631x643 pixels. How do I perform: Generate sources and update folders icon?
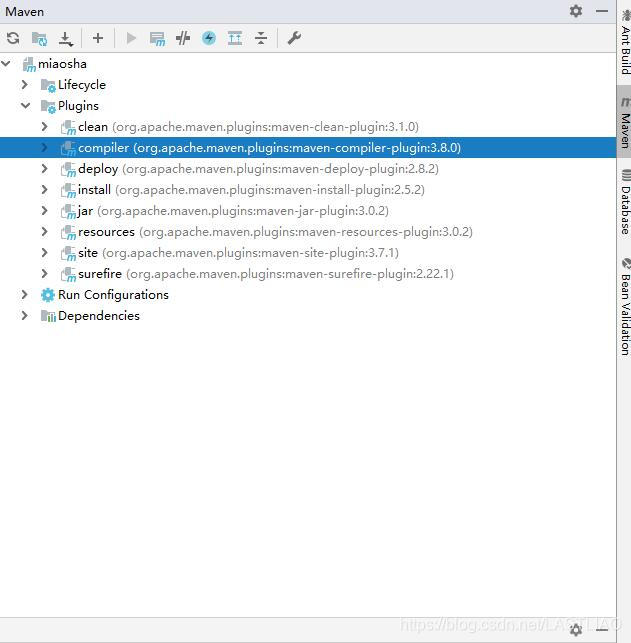point(39,39)
